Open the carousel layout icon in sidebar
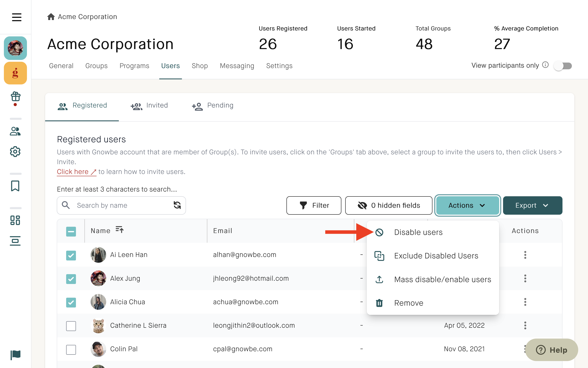588x368 pixels. (15, 241)
